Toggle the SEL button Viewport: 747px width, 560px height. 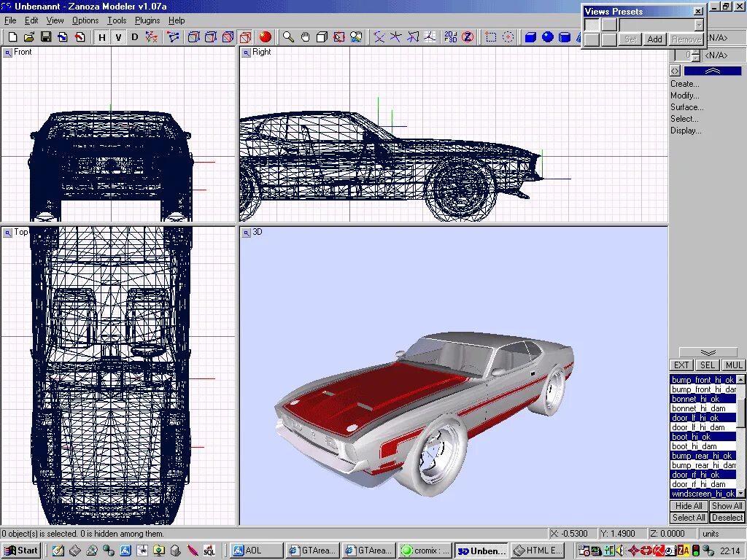coord(707,365)
